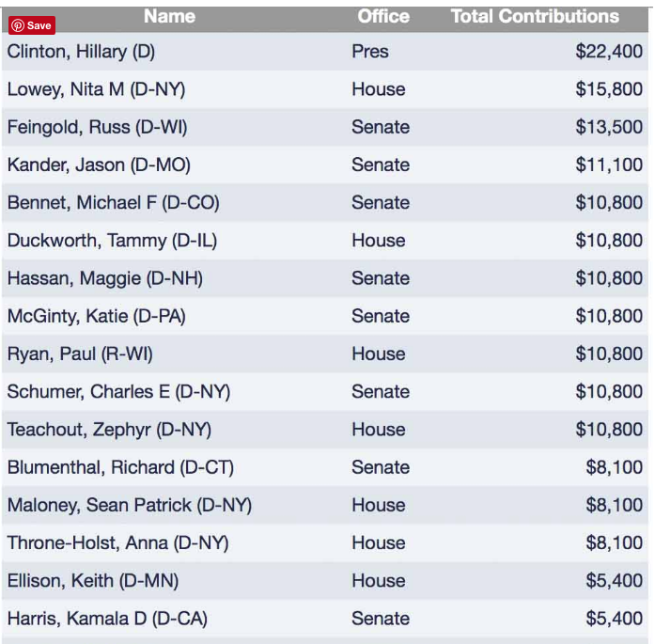Open Ryan, Paul (R-WI) entry
655x644 pixels.
80,354
